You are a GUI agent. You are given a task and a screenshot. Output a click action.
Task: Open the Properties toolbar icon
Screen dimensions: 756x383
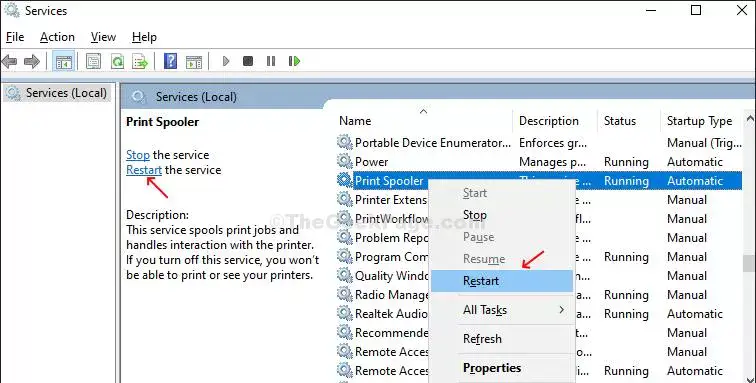[93, 61]
